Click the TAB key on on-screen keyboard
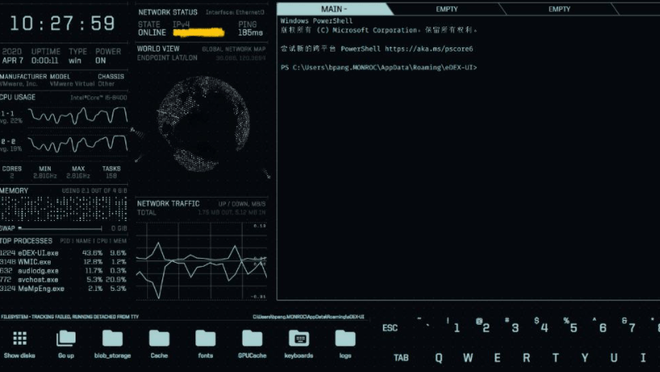This screenshot has height=372, width=660. tap(401, 358)
